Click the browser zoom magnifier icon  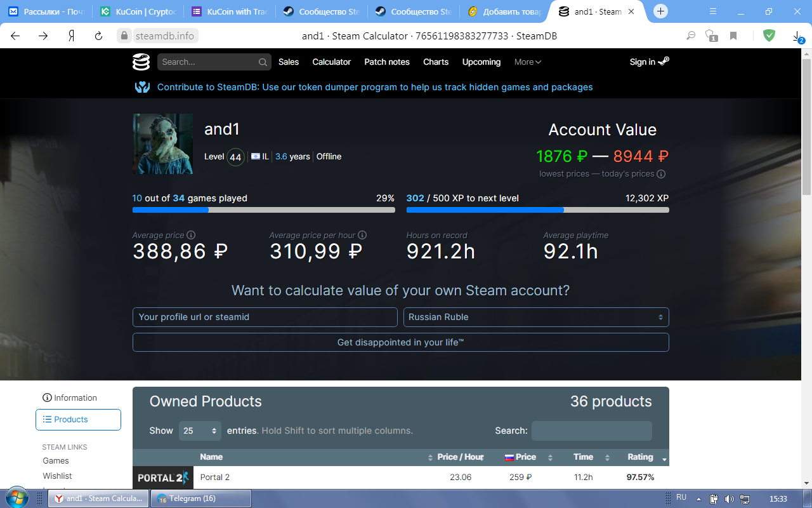pos(691,36)
